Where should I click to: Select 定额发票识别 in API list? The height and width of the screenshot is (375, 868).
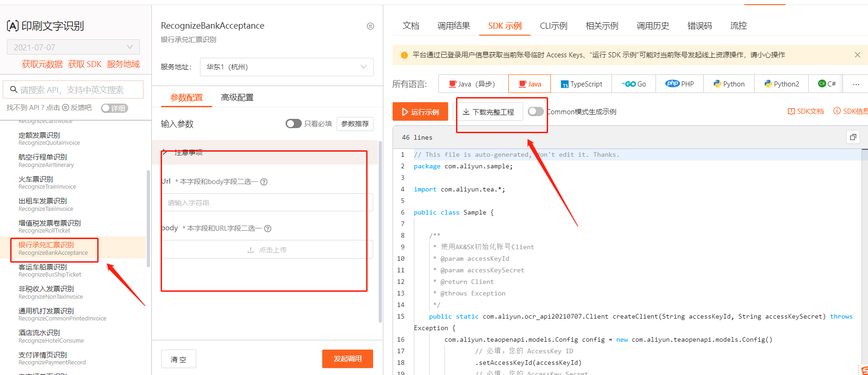(x=49, y=139)
